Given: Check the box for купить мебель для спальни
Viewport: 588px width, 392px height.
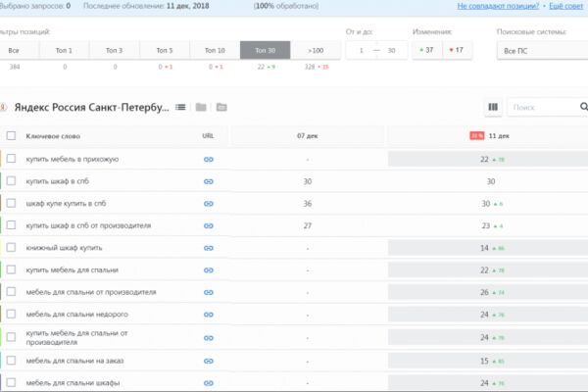Looking at the screenshot, I should (x=11, y=269).
